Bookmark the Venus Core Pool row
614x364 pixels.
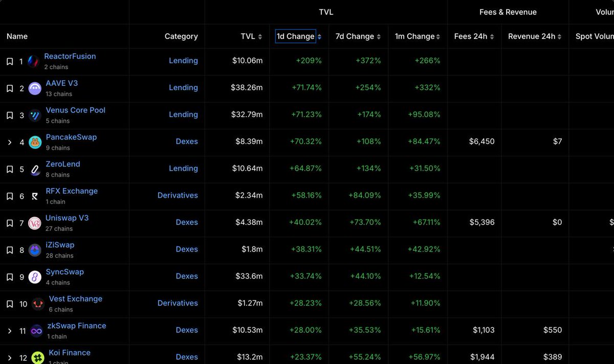coord(10,116)
